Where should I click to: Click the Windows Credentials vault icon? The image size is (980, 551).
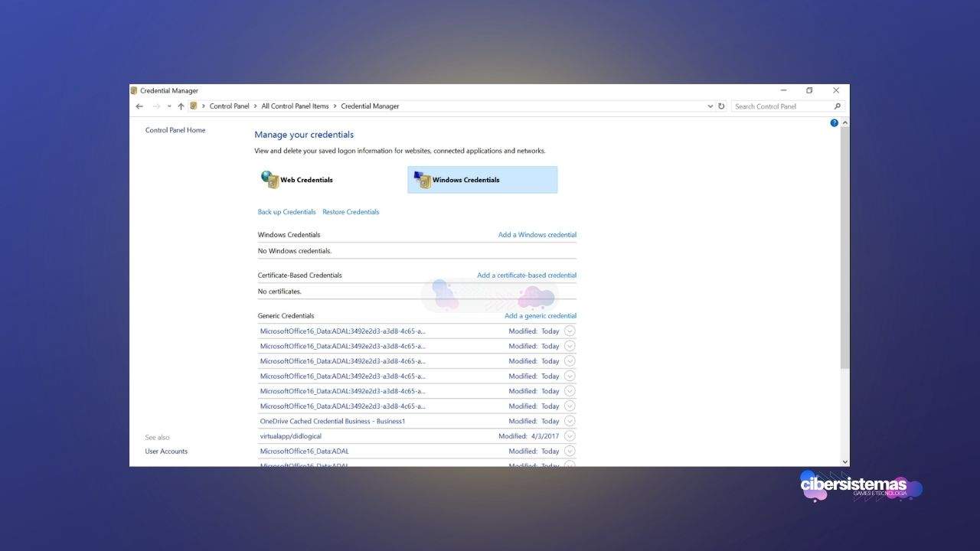(x=422, y=180)
